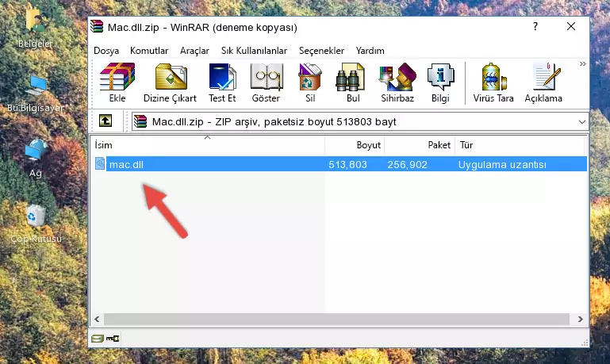Open the Sık Kullanılanlar menu

click(254, 51)
